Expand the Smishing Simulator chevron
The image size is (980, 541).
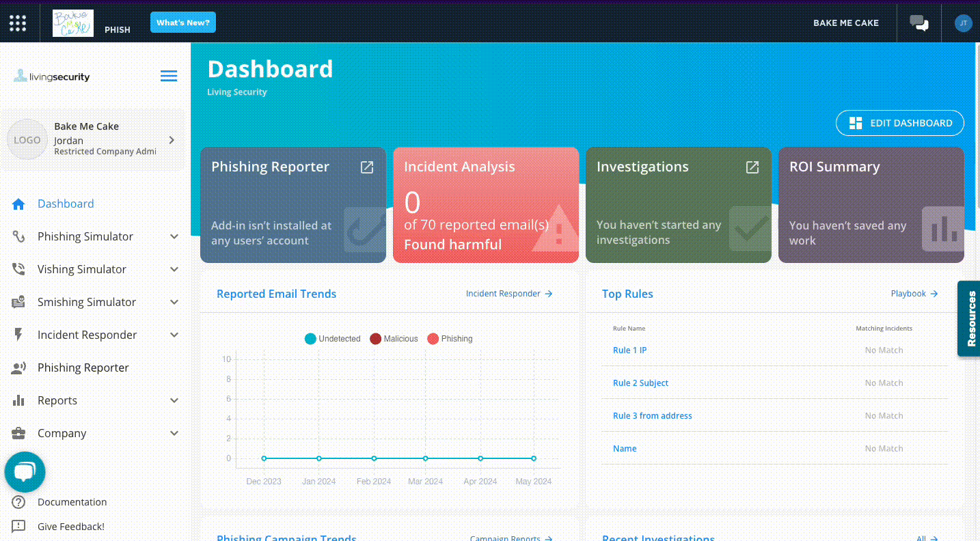[174, 302]
